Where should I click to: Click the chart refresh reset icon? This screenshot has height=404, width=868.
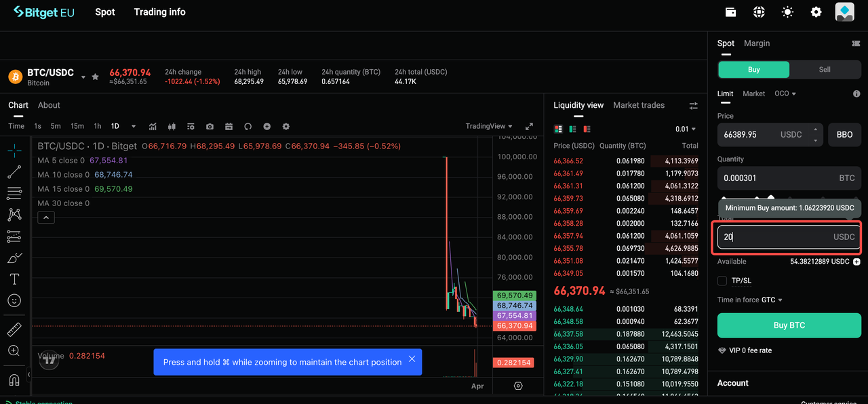pos(248,126)
